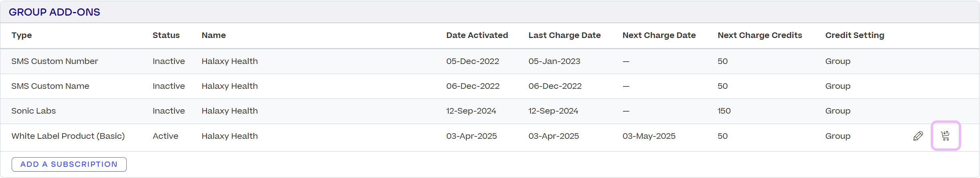Click the 150 credits value for Sonic Labs
Viewport: 980px width, 178px height.
[x=724, y=111]
